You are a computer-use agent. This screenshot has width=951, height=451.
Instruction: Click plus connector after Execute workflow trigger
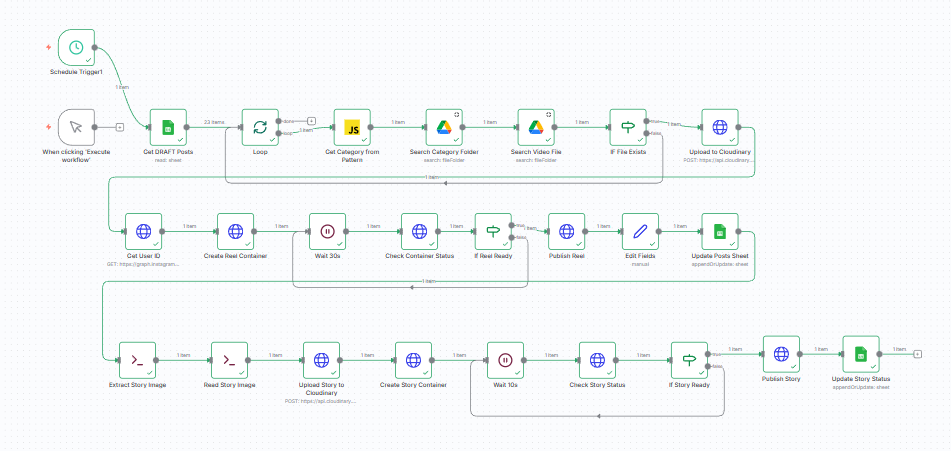(x=120, y=127)
